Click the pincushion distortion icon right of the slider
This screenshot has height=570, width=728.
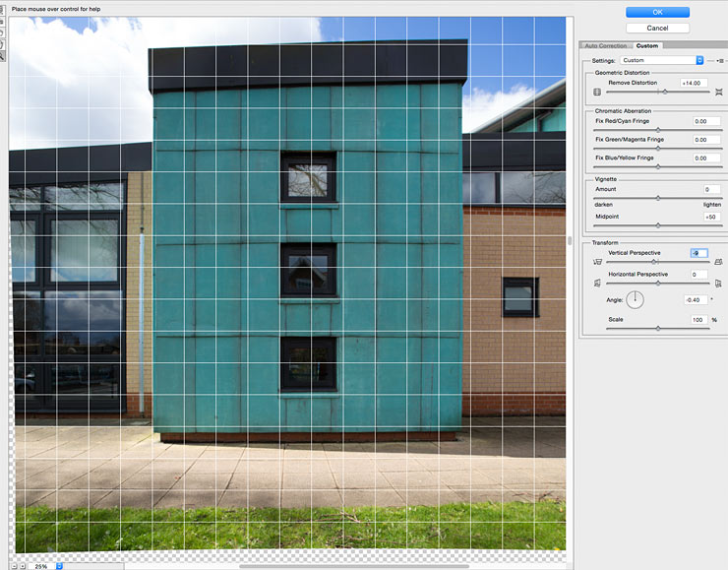tap(719, 92)
